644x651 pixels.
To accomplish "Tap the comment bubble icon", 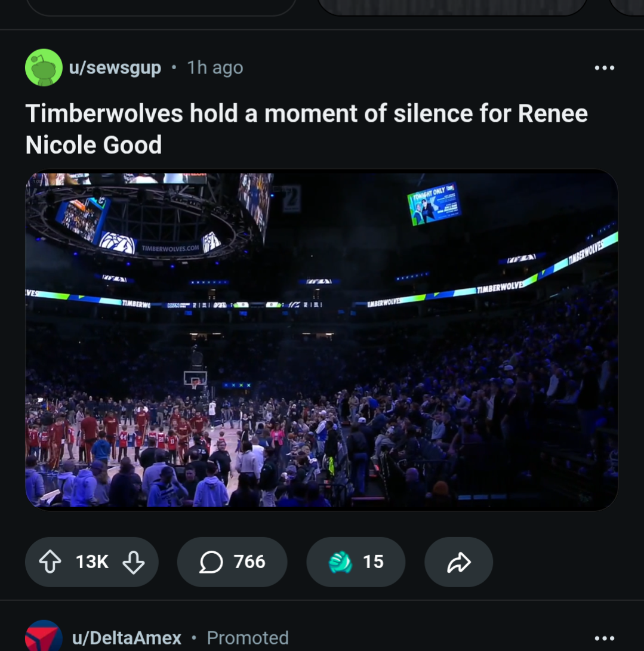I will tap(211, 562).
